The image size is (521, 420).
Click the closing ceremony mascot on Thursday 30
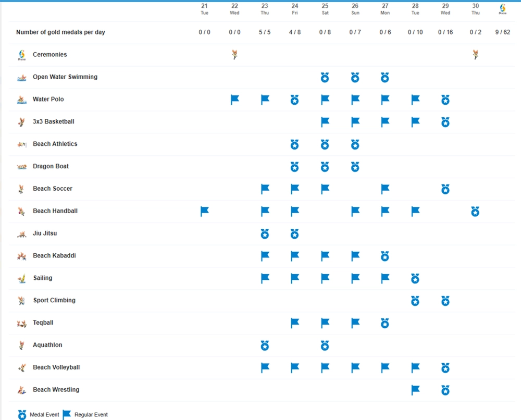pyautogui.click(x=475, y=54)
